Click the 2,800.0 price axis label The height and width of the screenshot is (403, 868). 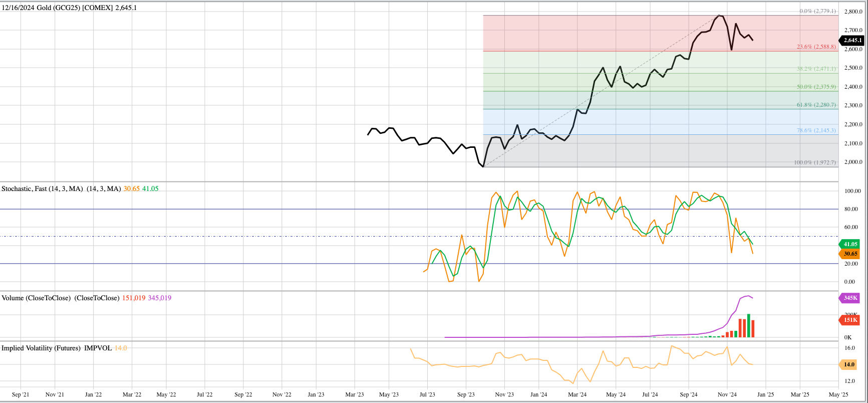853,12
